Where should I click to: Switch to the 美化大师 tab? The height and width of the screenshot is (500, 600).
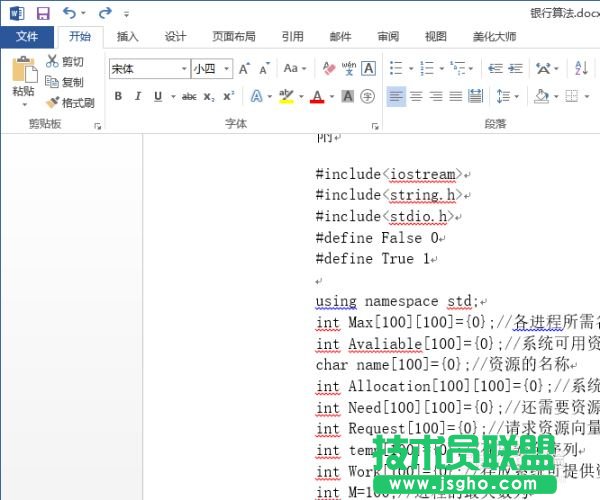(494, 37)
